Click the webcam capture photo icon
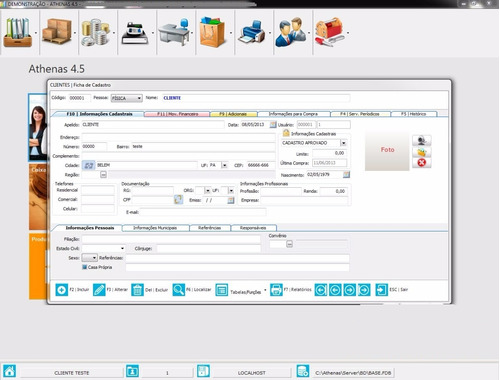This screenshot has width=500, height=380. point(422,140)
